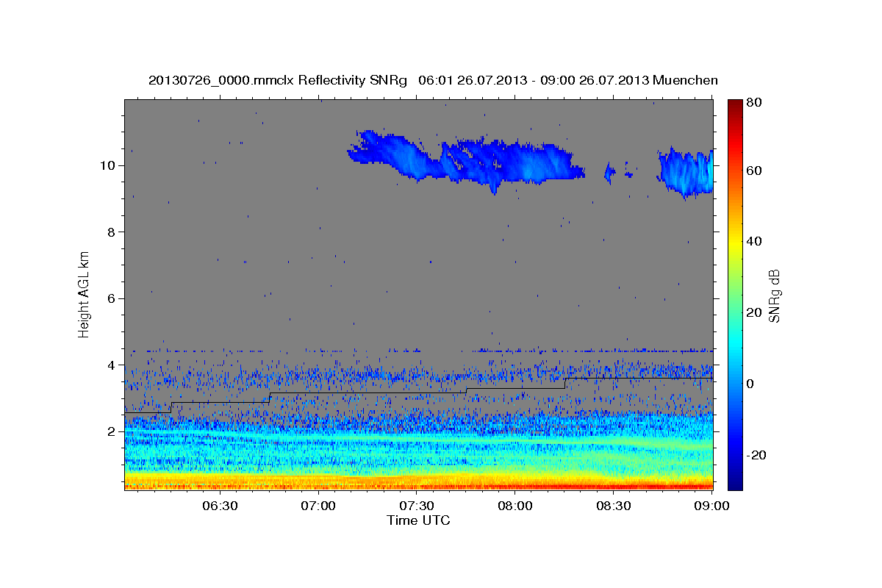
Task: Click the colorbar value -20
Action: 758,455
